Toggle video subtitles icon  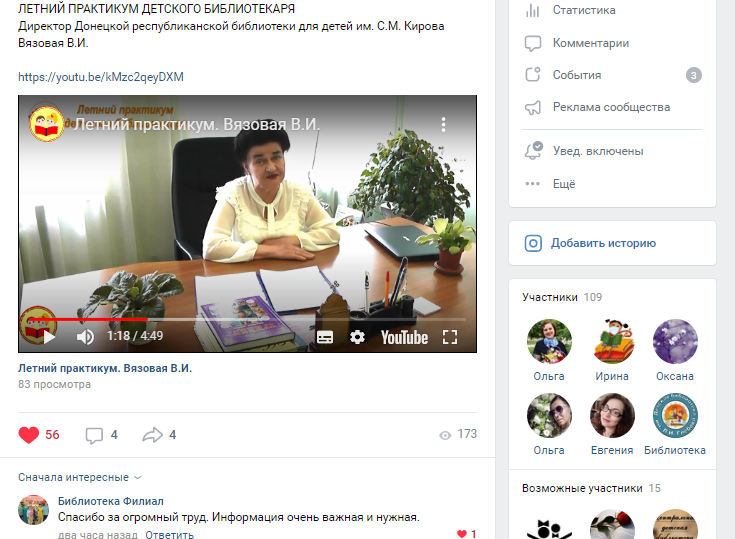point(325,337)
